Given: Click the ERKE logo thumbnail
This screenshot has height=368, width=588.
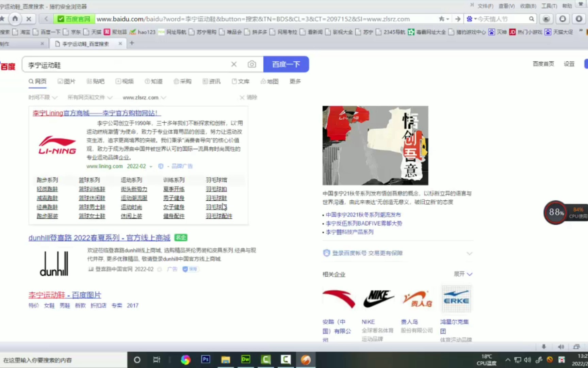Looking at the screenshot, I should tap(456, 299).
